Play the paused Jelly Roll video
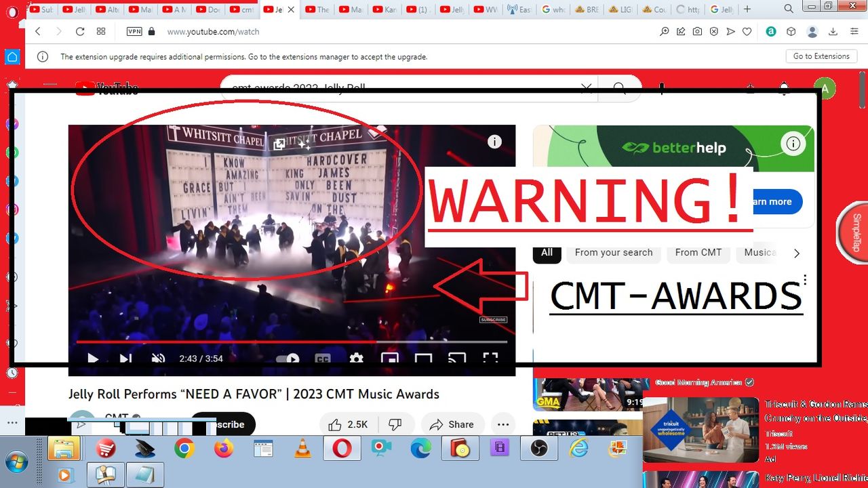The height and width of the screenshot is (488, 868). pyautogui.click(x=93, y=359)
